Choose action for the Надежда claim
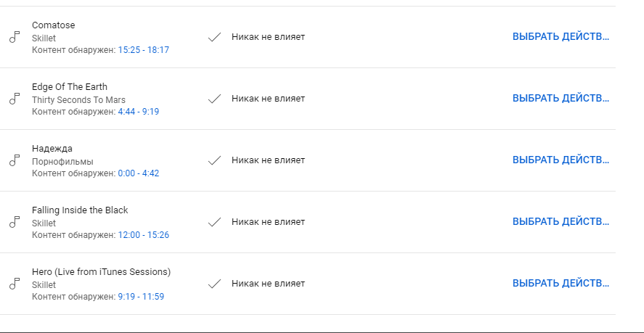 pyautogui.click(x=561, y=160)
